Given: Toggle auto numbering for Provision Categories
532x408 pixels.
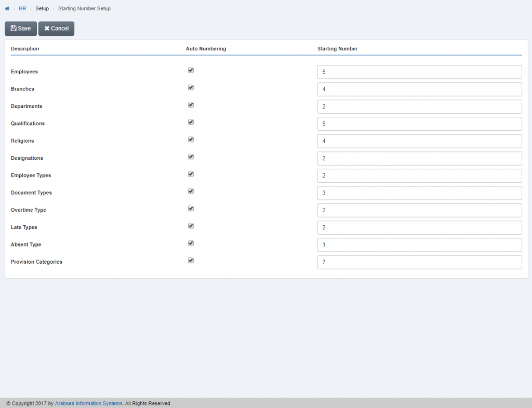Looking at the screenshot, I should (x=191, y=260).
